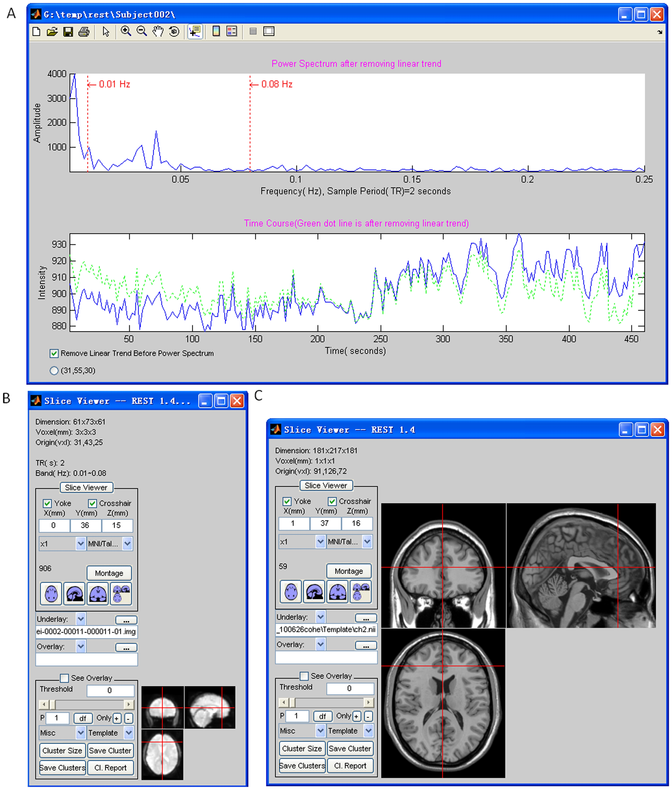This screenshot has width=672, height=790.
Task: Toggle Crosshair checkbox in the small Slice Viewer
Action: (92, 503)
